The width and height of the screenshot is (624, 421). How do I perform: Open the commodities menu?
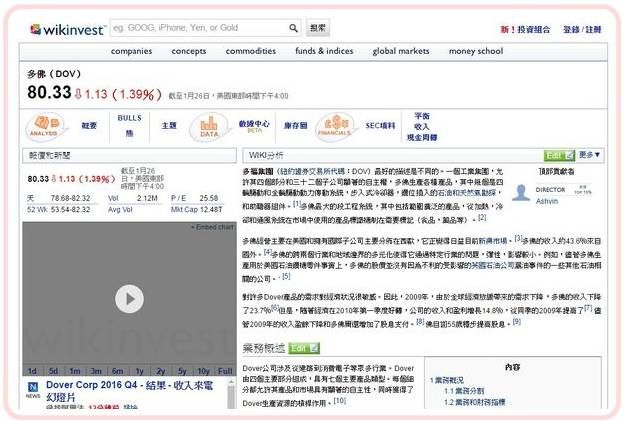point(251,51)
